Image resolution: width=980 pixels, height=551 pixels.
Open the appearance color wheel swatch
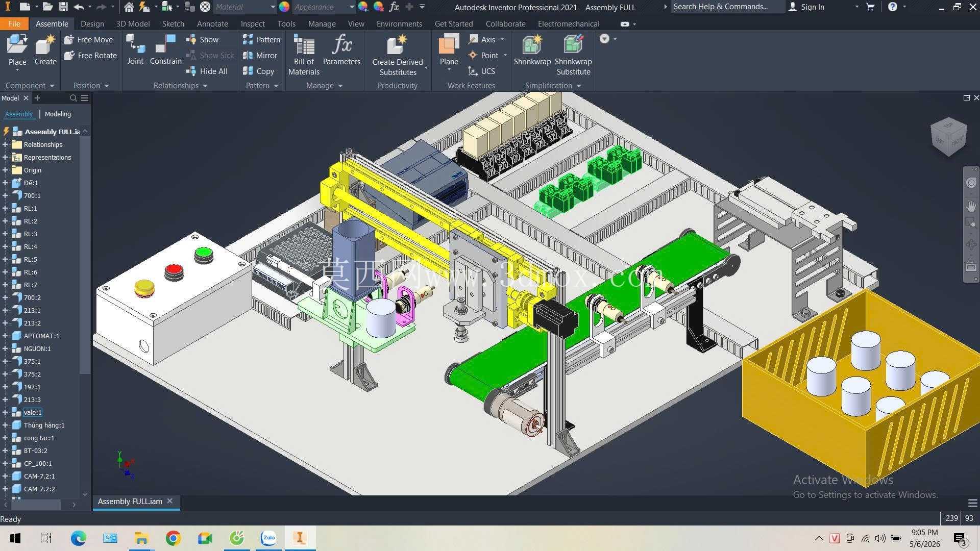click(x=284, y=7)
